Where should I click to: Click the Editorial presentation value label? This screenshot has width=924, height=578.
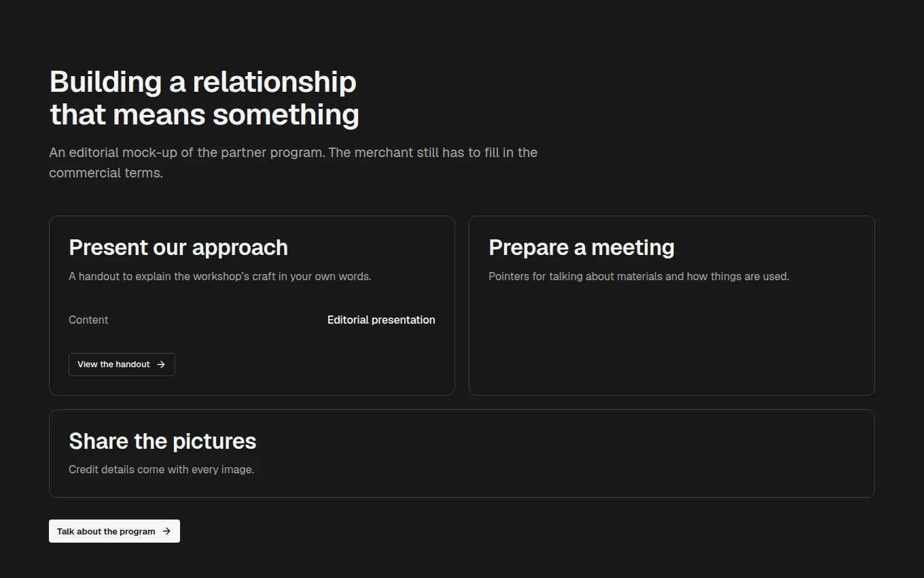tap(381, 320)
